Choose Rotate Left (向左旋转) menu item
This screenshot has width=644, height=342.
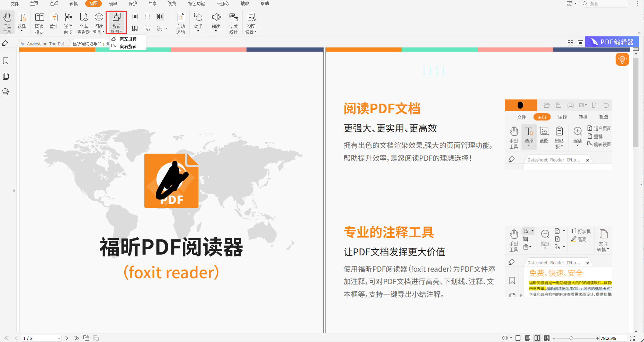coord(128,39)
